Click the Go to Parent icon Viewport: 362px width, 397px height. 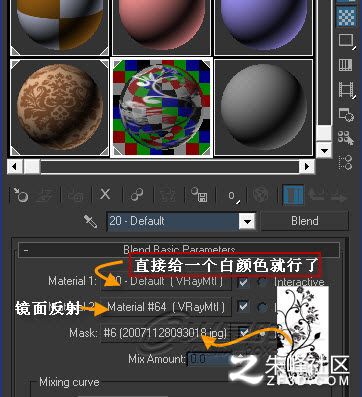click(316, 195)
